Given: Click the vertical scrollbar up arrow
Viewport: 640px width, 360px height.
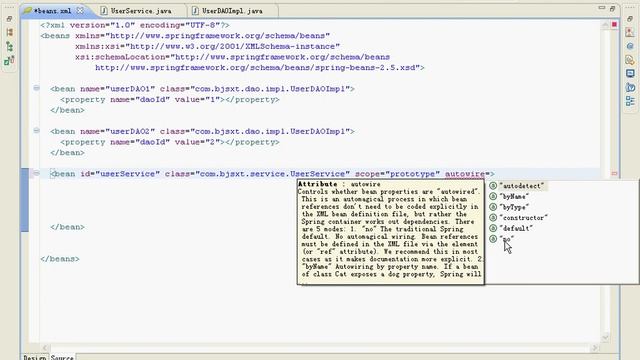Looking at the screenshot, I should [605, 25].
